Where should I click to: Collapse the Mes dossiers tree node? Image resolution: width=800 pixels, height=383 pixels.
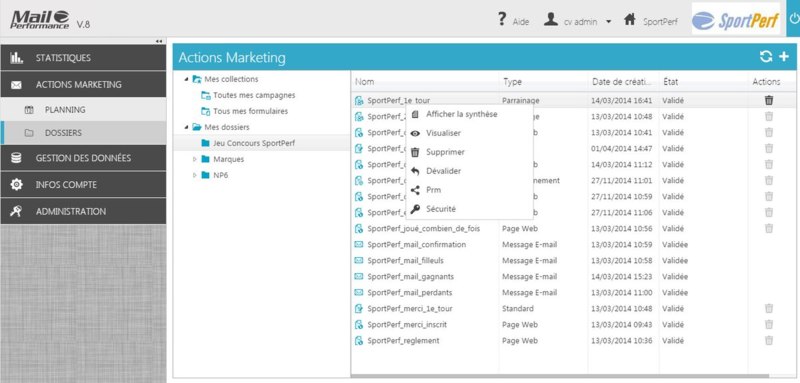tap(186, 127)
